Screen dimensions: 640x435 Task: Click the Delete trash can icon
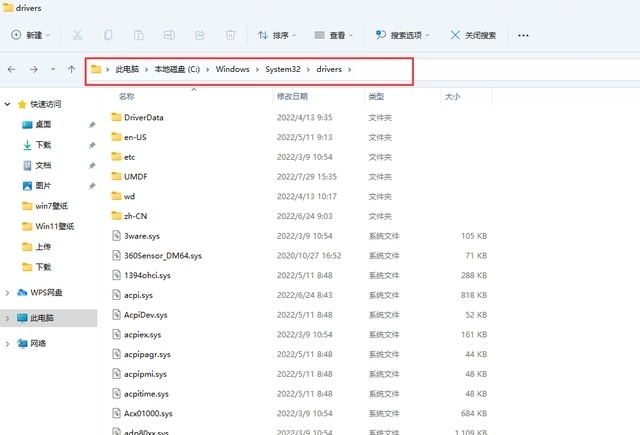coord(230,35)
